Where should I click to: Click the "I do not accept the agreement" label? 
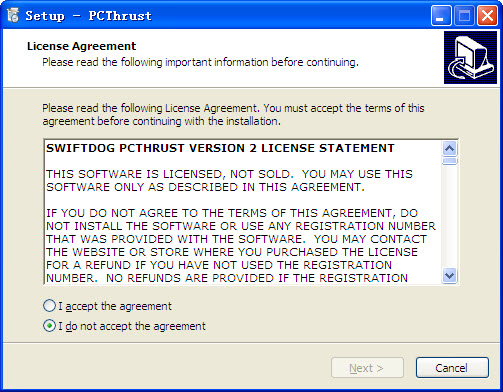click(x=132, y=326)
